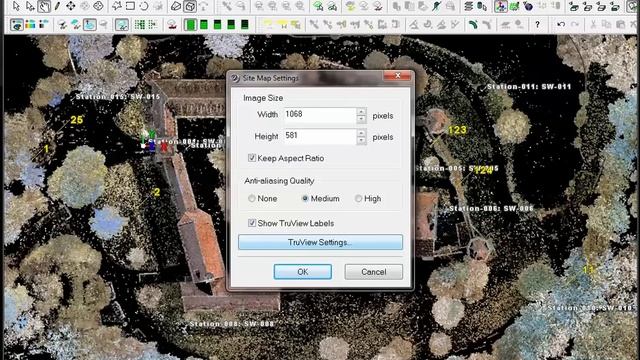
Task: Click the Height input field
Action: click(320, 136)
